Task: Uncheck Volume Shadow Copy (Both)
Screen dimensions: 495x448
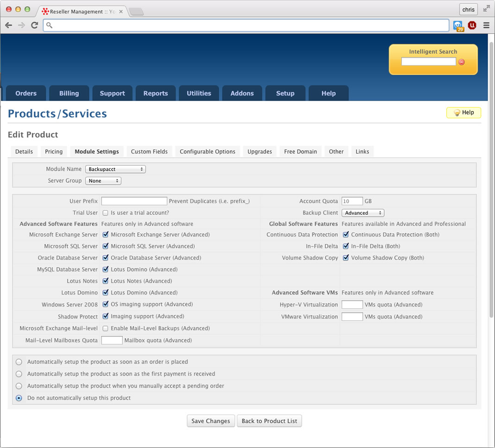Action: click(346, 258)
